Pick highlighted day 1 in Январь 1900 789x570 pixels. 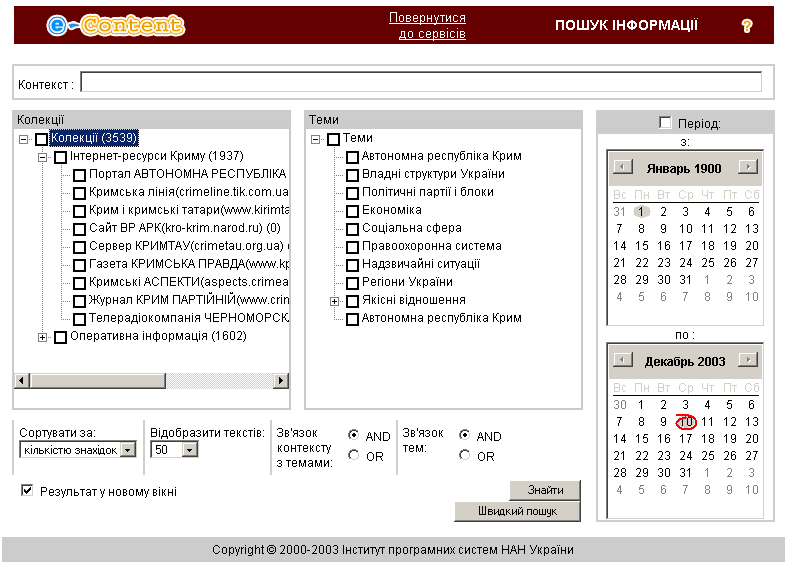pyautogui.click(x=641, y=211)
